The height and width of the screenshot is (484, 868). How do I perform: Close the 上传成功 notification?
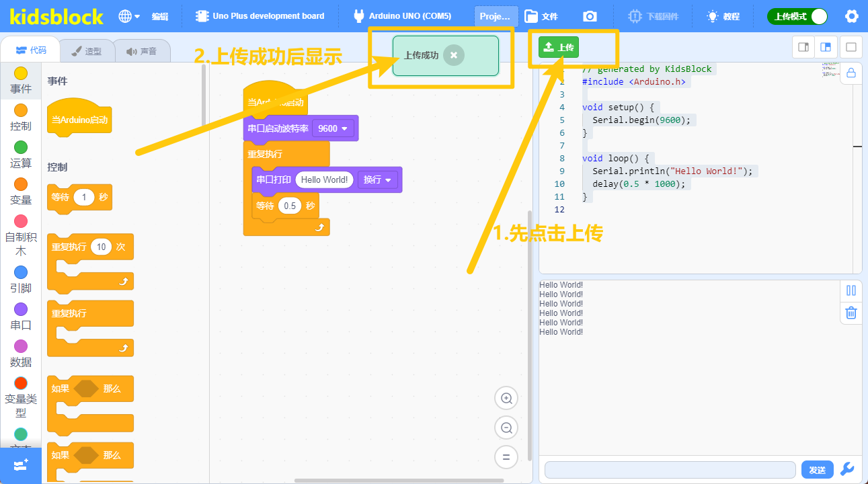454,55
